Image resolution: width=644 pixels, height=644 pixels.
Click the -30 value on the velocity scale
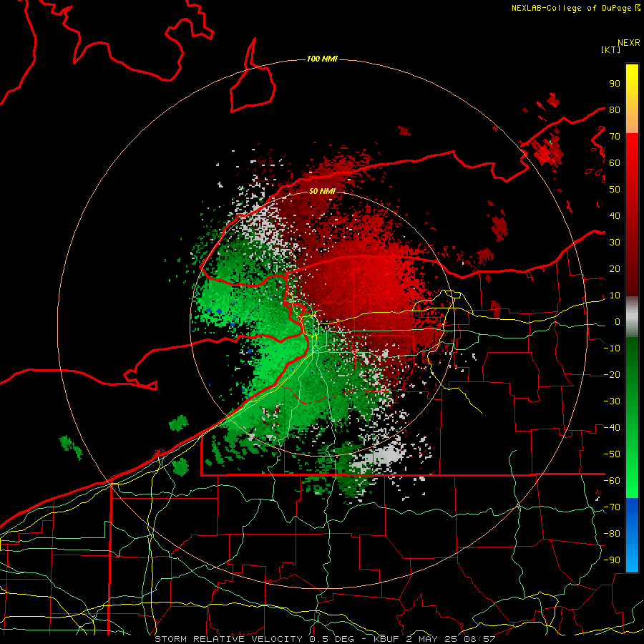(612, 401)
